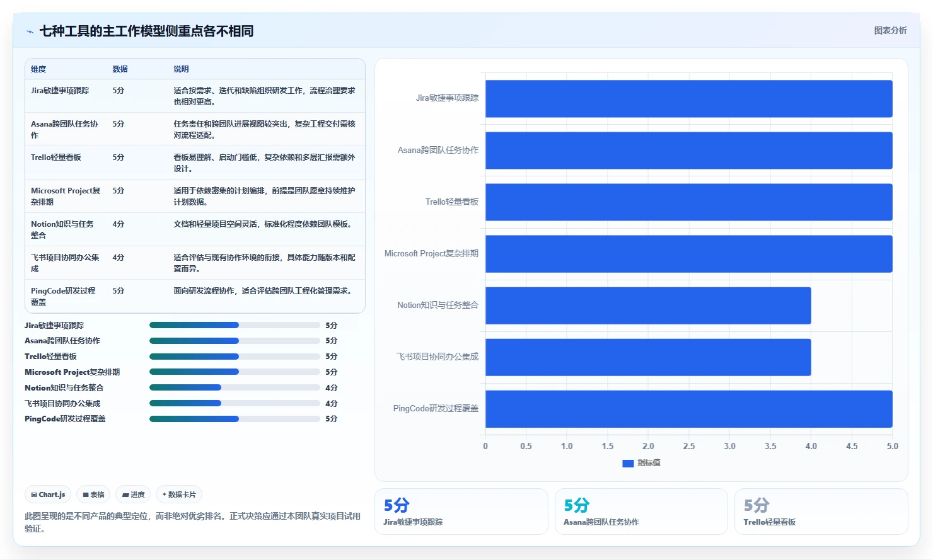Click the Asana跨团队任务协作 progress bar
Screen dimensions: 933x560
pos(235,341)
